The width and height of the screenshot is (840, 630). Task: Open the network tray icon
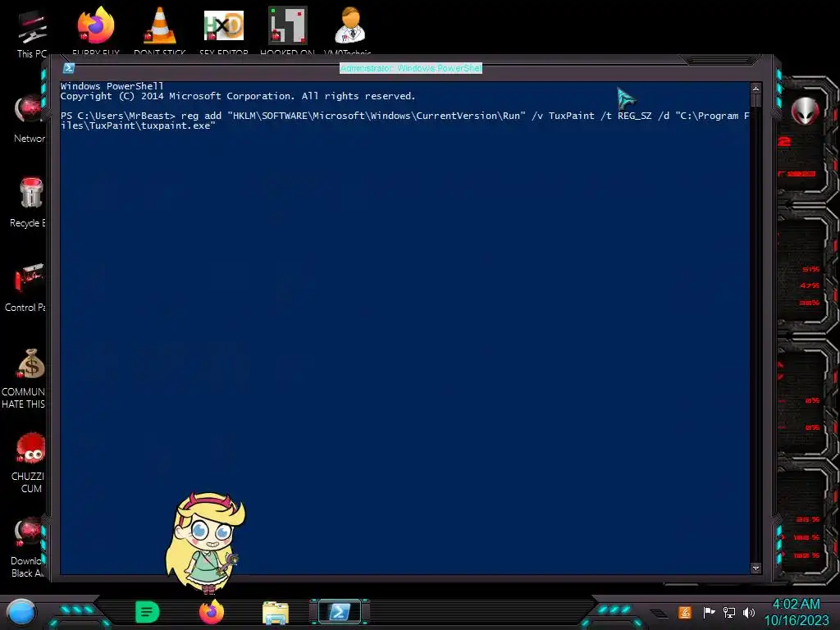pos(729,612)
